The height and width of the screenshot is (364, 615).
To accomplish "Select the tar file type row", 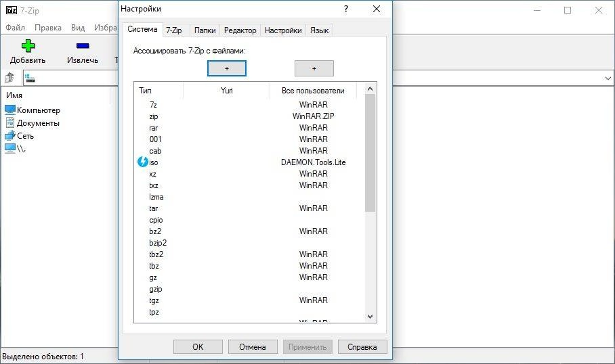I will tap(249, 208).
